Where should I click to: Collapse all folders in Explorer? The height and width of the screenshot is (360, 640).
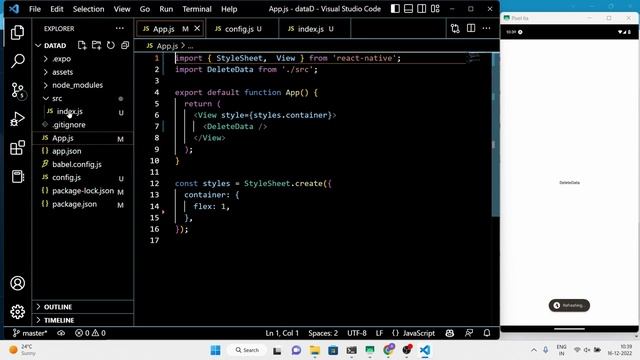(x=125, y=45)
